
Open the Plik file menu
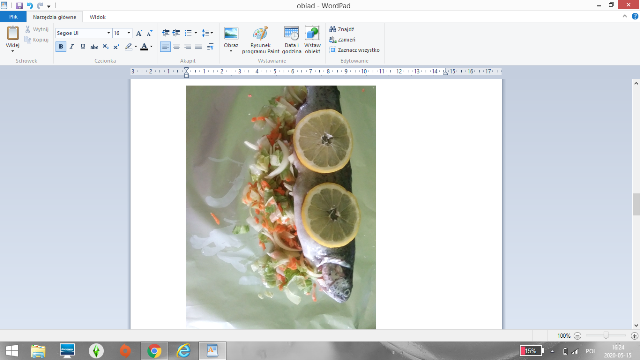13,17
